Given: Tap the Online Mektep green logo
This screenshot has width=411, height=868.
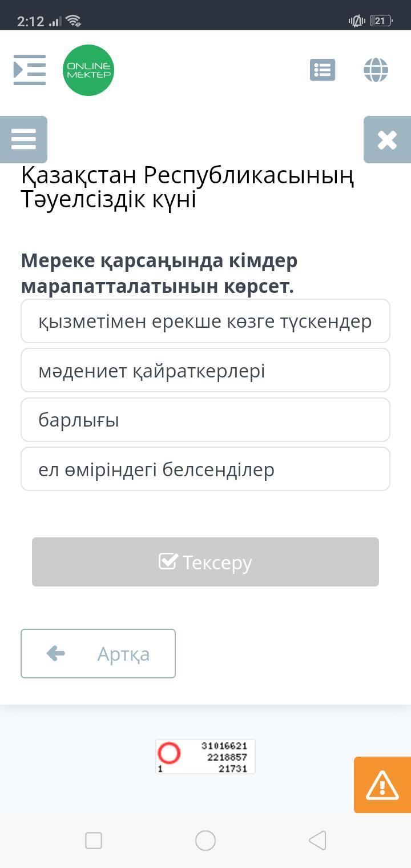Looking at the screenshot, I should (x=88, y=70).
